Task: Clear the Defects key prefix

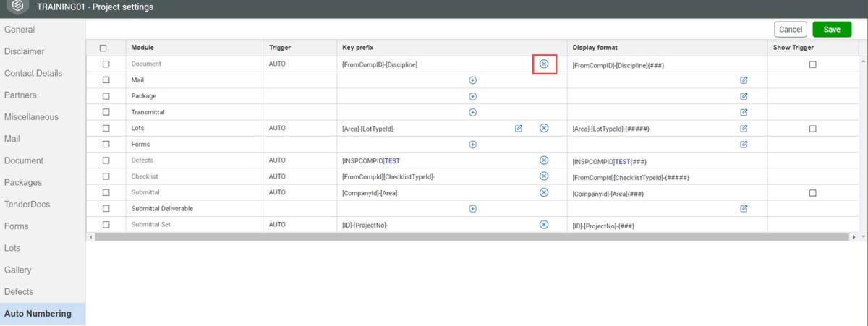Action: coord(544,160)
